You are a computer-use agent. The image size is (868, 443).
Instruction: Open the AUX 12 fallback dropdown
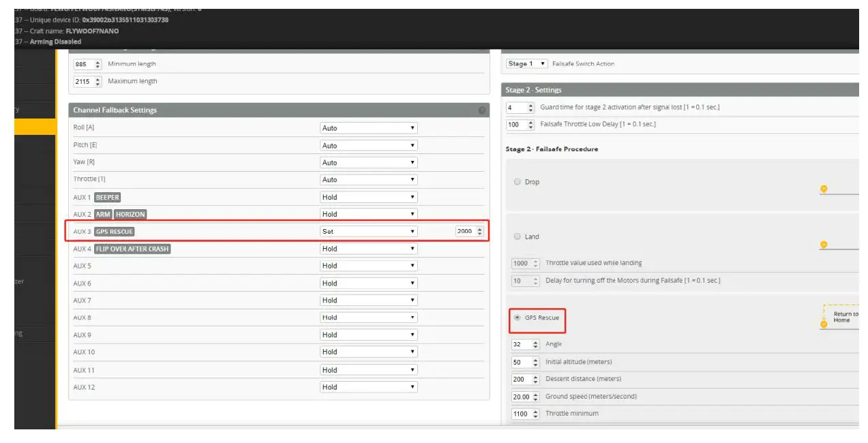(x=368, y=386)
